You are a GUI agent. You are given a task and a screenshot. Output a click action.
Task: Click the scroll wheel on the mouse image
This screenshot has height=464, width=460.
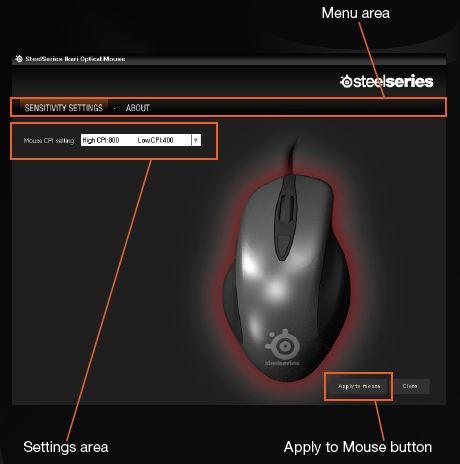tap(287, 207)
